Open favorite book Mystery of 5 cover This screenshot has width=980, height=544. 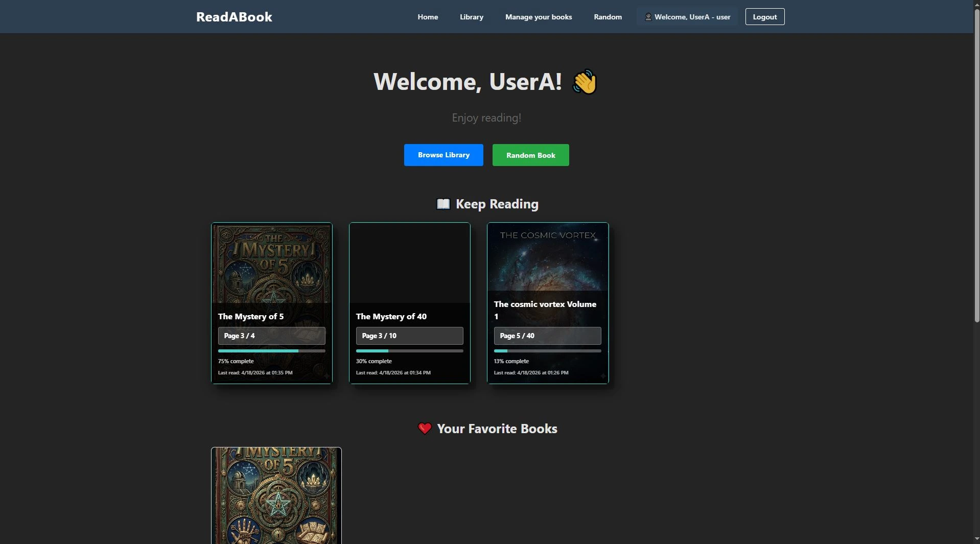click(x=276, y=495)
